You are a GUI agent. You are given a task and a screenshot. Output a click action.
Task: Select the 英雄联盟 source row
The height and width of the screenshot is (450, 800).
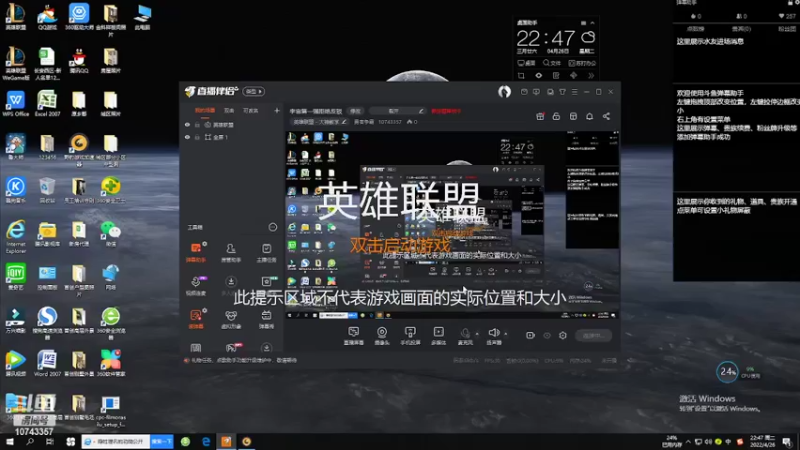click(232, 124)
